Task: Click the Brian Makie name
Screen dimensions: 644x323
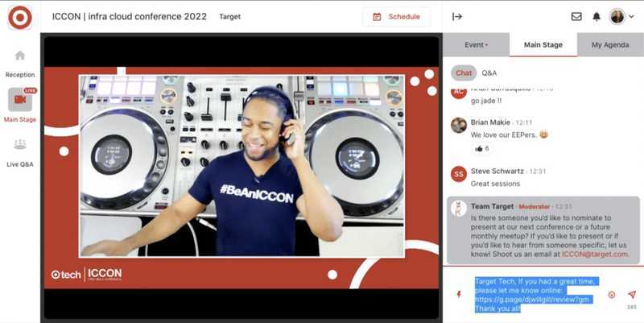Action: [490, 122]
